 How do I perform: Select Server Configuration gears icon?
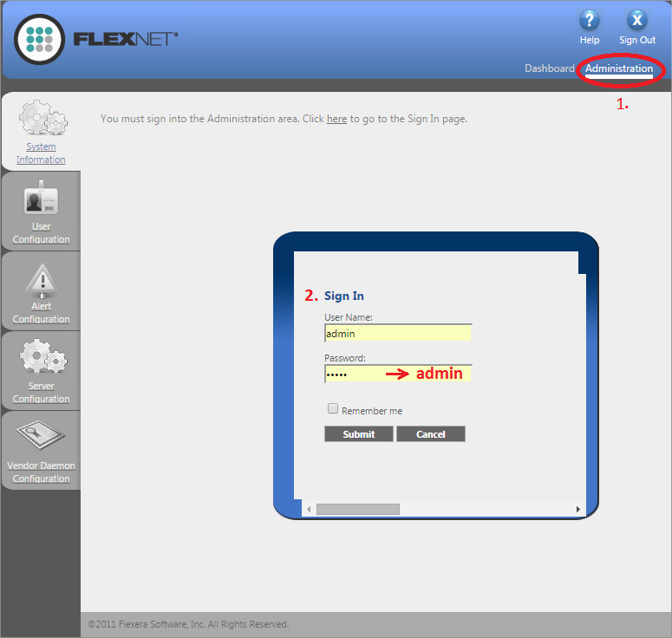pos(41,357)
